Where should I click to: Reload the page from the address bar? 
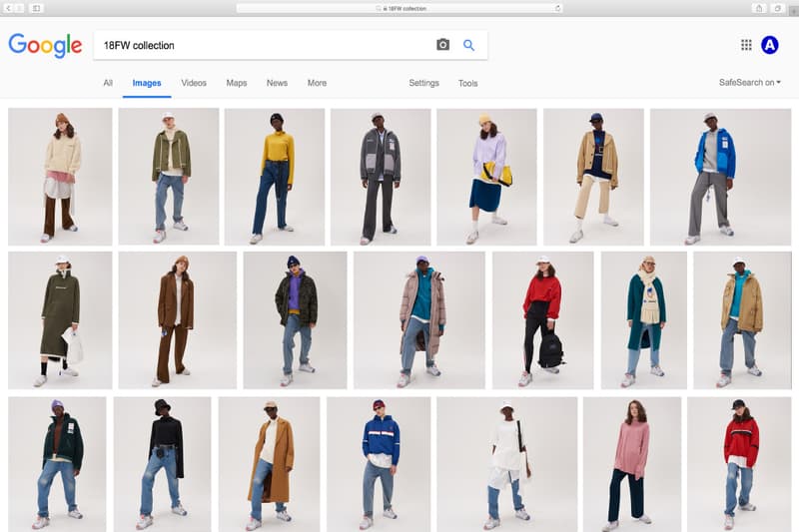[557, 8]
